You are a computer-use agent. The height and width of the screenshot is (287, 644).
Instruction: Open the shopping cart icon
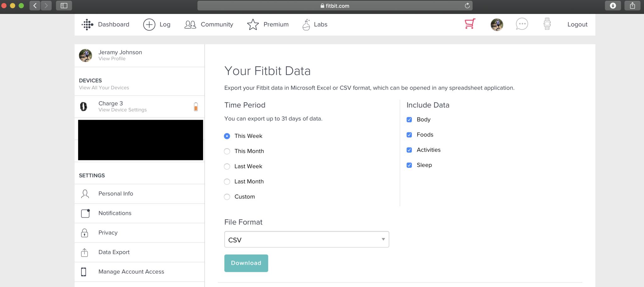[470, 24]
